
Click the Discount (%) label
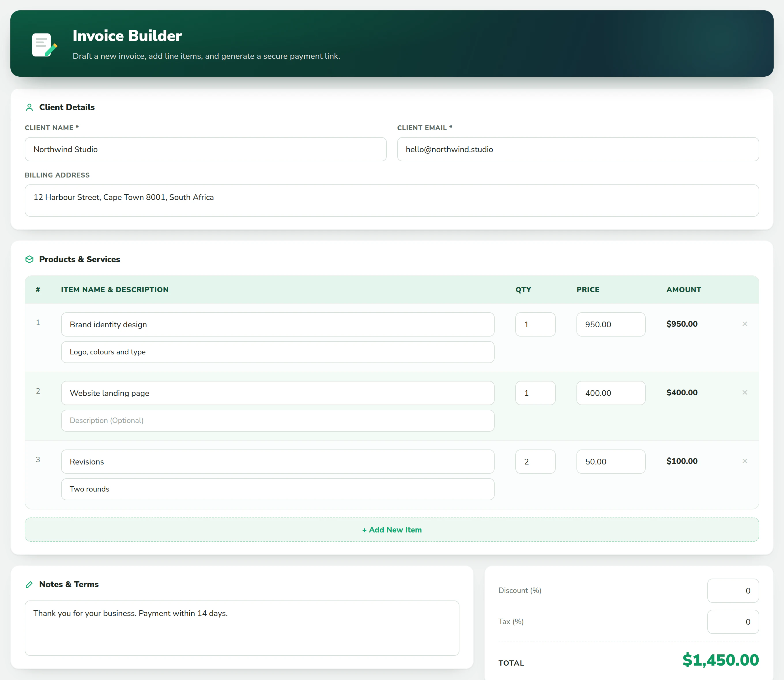[520, 590]
